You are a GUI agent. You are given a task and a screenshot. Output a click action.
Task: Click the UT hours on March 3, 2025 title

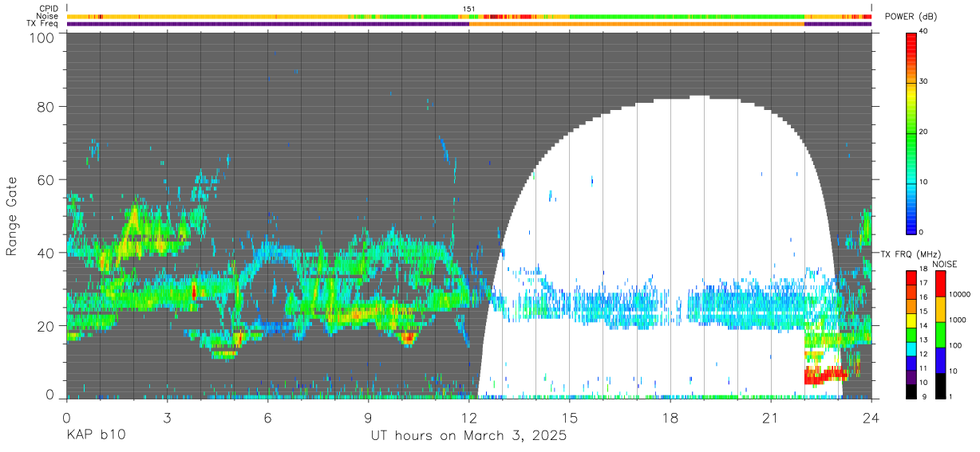[468, 436]
